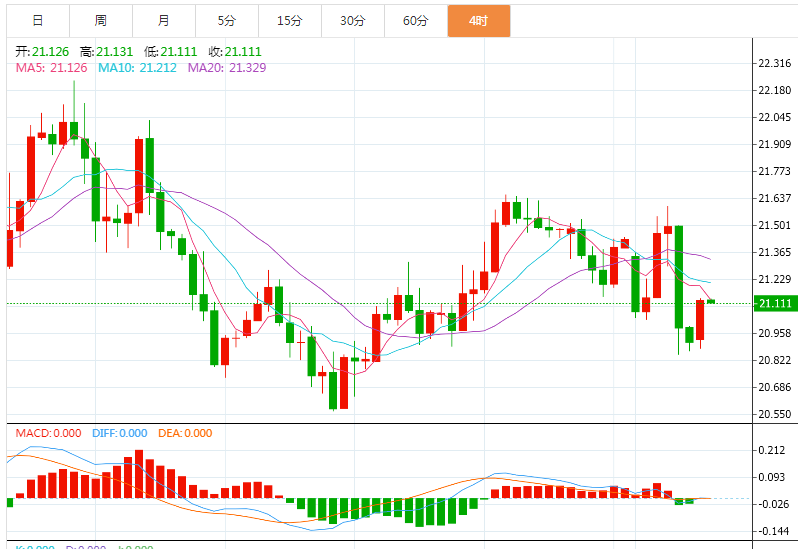
Task: Click the DEA:0.000 label
Action: (x=185, y=433)
